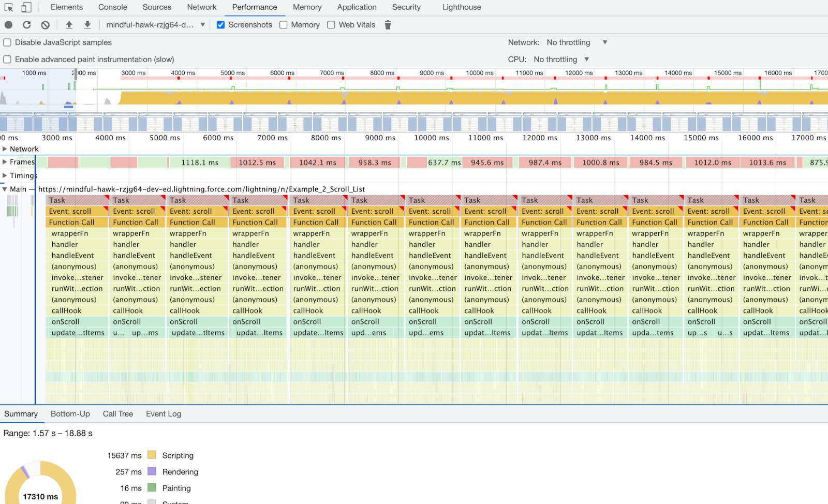
Task: Start recording with the Record button
Action: 9,25
